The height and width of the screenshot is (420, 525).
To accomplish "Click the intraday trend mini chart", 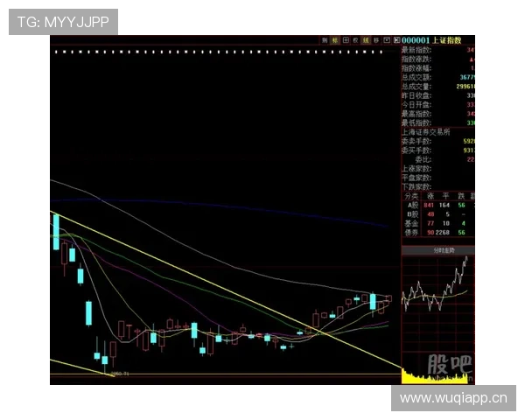I will coord(438,303).
